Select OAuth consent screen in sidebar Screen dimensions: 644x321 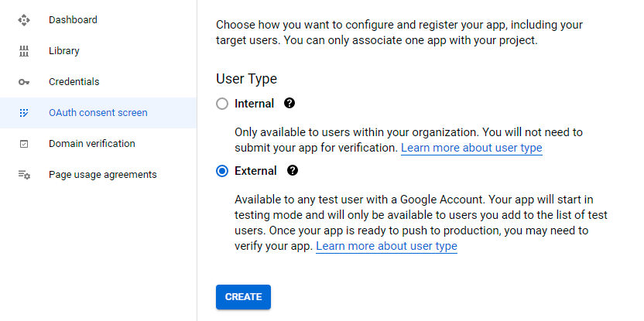point(98,112)
